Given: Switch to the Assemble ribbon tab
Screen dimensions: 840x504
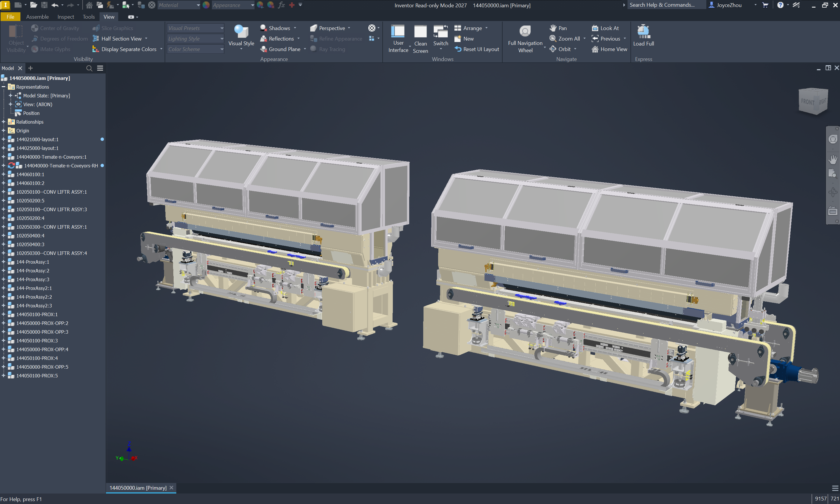Looking at the screenshot, I should pyautogui.click(x=37, y=17).
